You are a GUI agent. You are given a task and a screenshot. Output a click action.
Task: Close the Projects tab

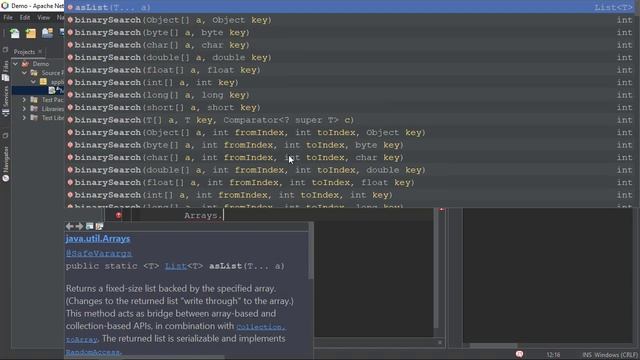[x=40, y=52]
